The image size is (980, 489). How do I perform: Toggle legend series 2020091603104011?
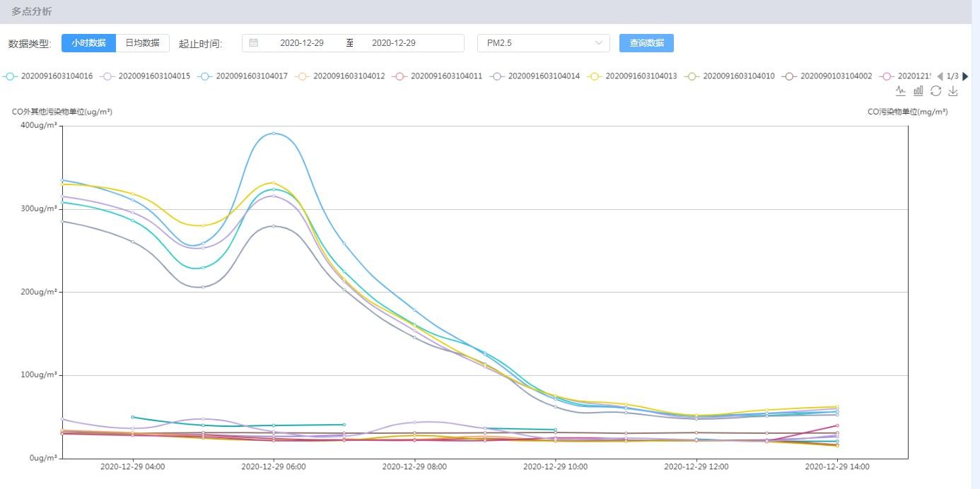(438, 76)
